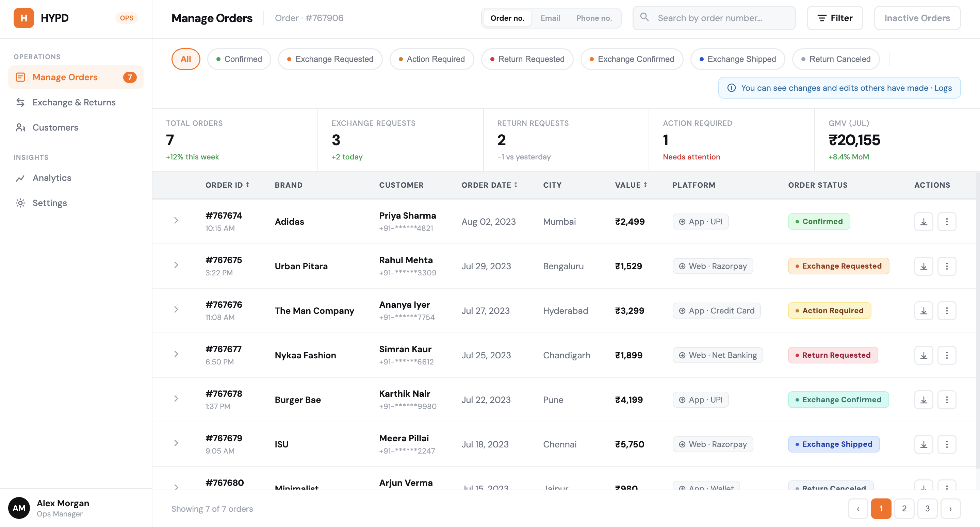
Task: Go to Exchange & Returns page
Action: pyautogui.click(x=76, y=102)
